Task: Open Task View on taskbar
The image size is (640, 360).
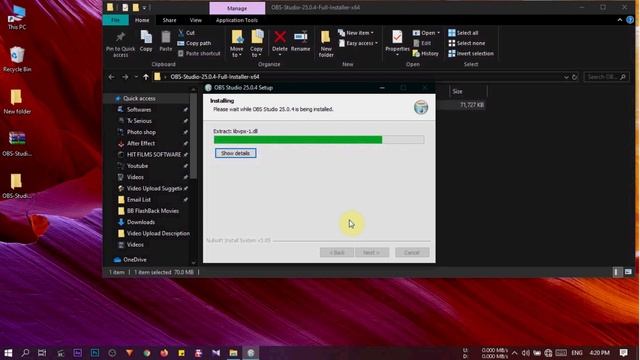Action: click(42, 353)
